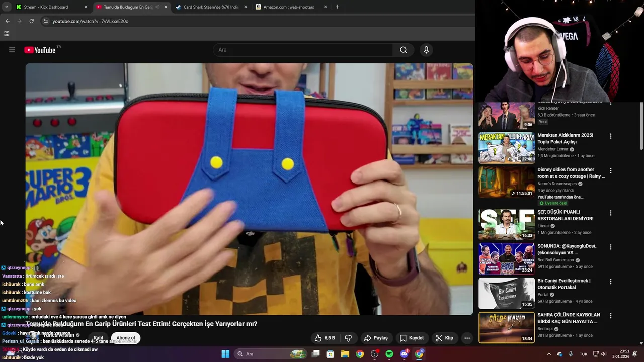Open the ŞEF restaurant video thumbnail
The image size is (644, 362).
(x=507, y=224)
